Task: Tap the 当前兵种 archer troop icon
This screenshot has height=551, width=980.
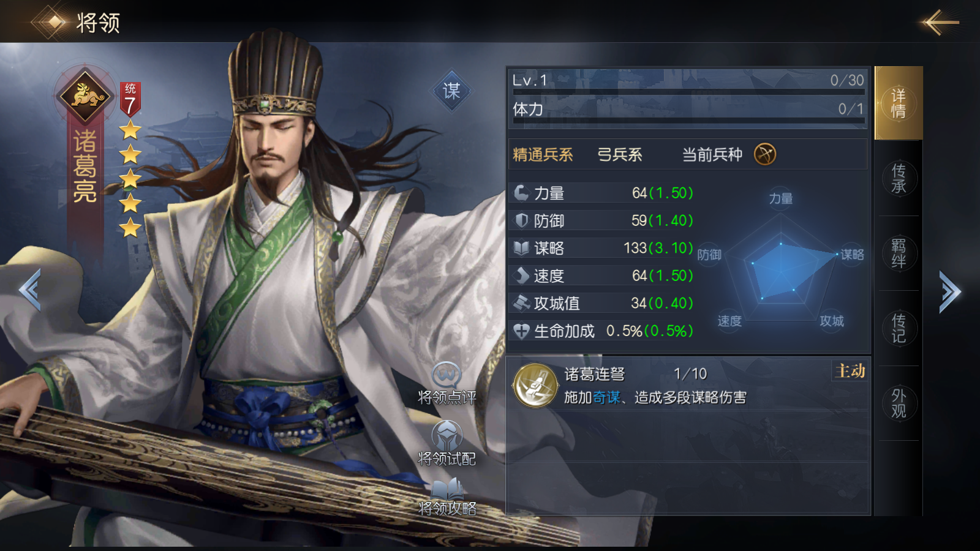Action: (x=765, y=154)
